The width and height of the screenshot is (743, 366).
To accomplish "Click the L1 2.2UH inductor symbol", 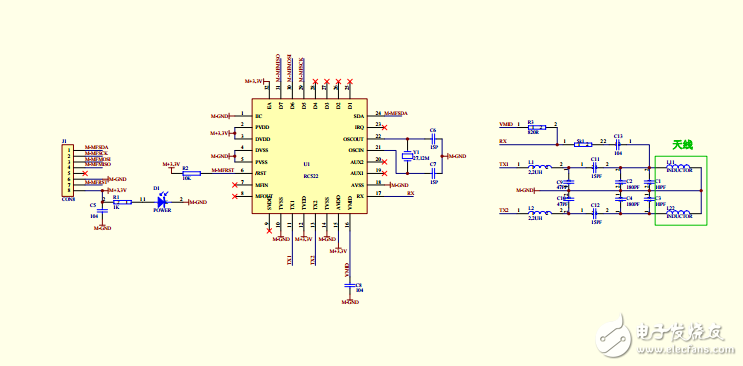I will (x=540, y=166).
